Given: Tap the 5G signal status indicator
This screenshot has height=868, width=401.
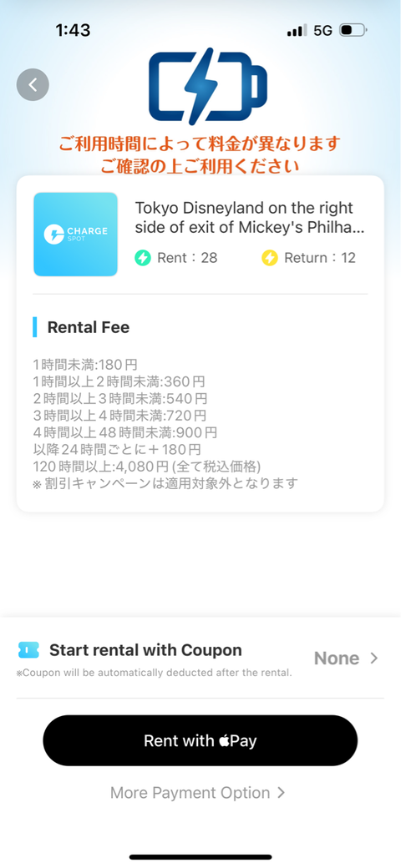Looking at the screenshot, I should pos(323,30).
